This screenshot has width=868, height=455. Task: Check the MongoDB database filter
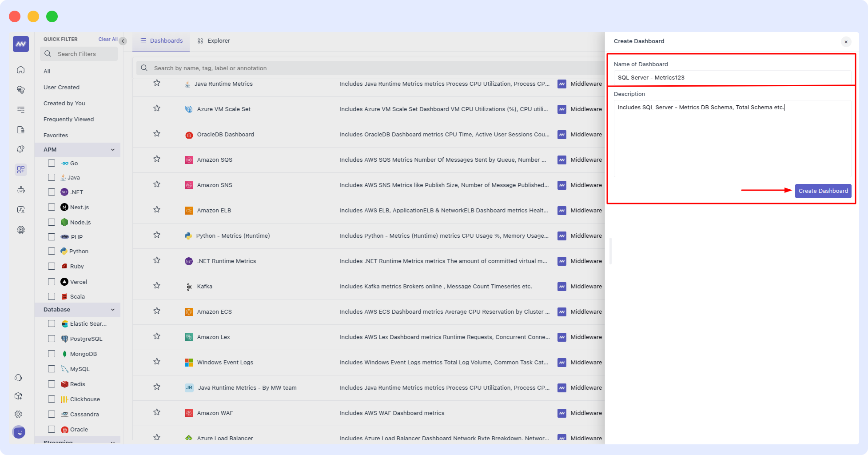click(51, 354)
